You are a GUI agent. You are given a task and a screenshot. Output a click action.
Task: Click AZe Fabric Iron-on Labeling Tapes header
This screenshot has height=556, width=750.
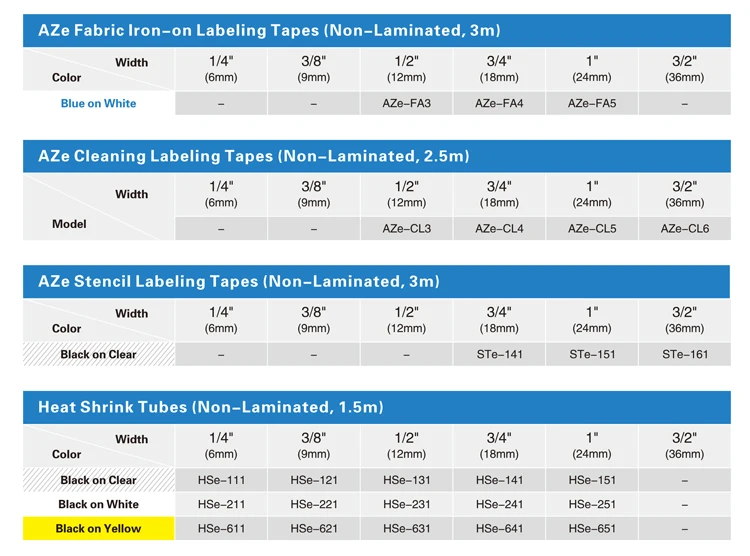[x=377, y=31]
